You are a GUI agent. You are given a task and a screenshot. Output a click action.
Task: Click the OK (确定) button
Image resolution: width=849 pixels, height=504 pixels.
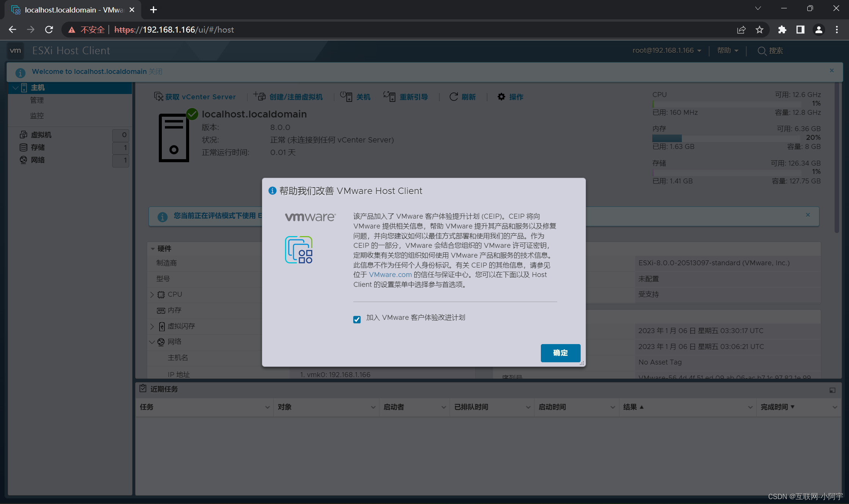(560, 353)
